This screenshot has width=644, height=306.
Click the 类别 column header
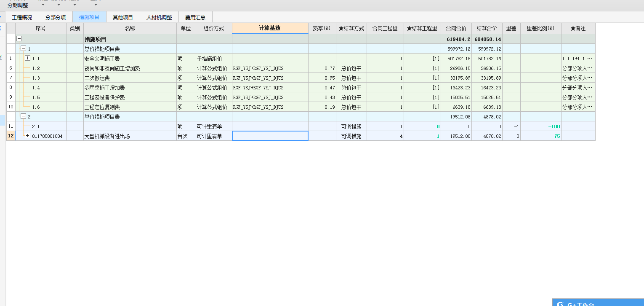click(75, 28)
